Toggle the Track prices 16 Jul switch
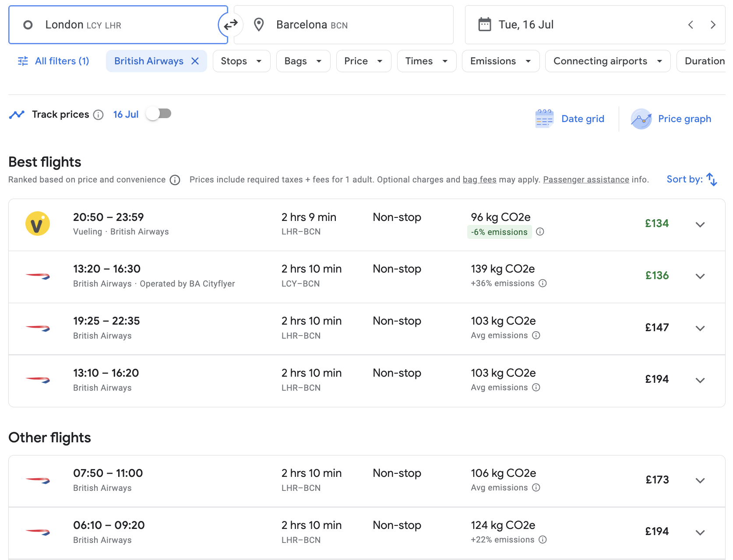The height and width of the screenshot is (560, 733). pos(159,114)
